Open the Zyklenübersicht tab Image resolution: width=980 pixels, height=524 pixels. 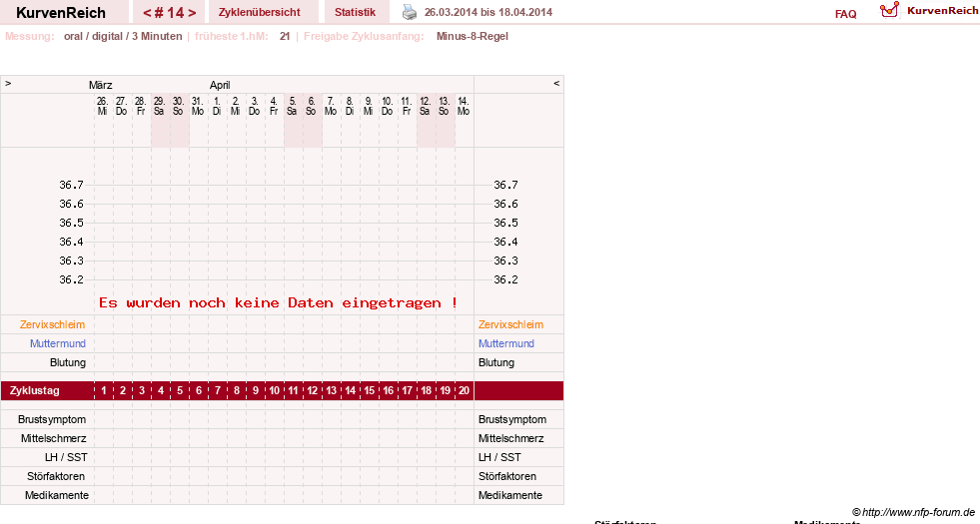click(x=260, y=12)
